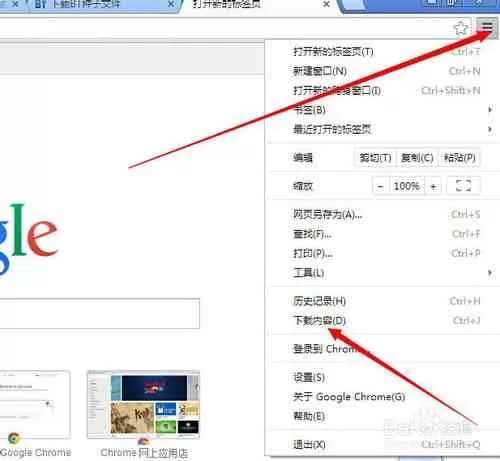Open 查找(F)... find option

383,234
